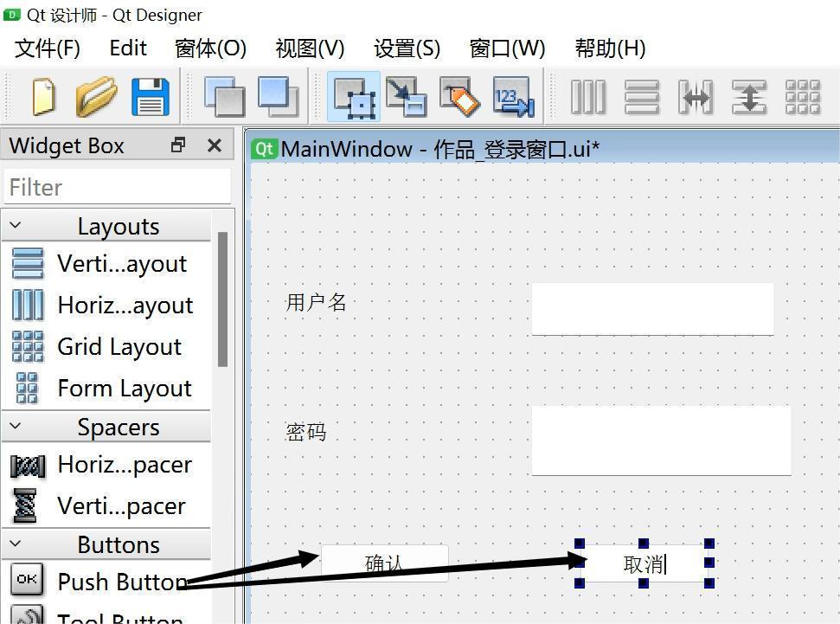
Task: Click the 密码 input field
Action: [661, 441]
